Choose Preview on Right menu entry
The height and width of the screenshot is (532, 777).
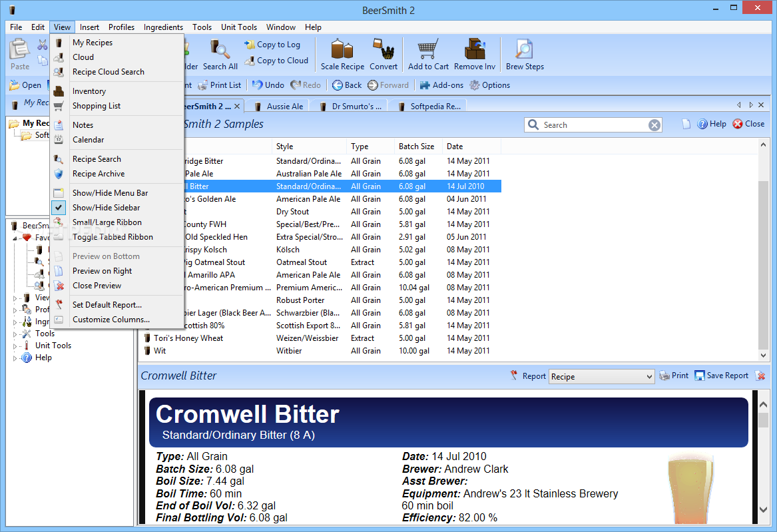click(117, 271)
